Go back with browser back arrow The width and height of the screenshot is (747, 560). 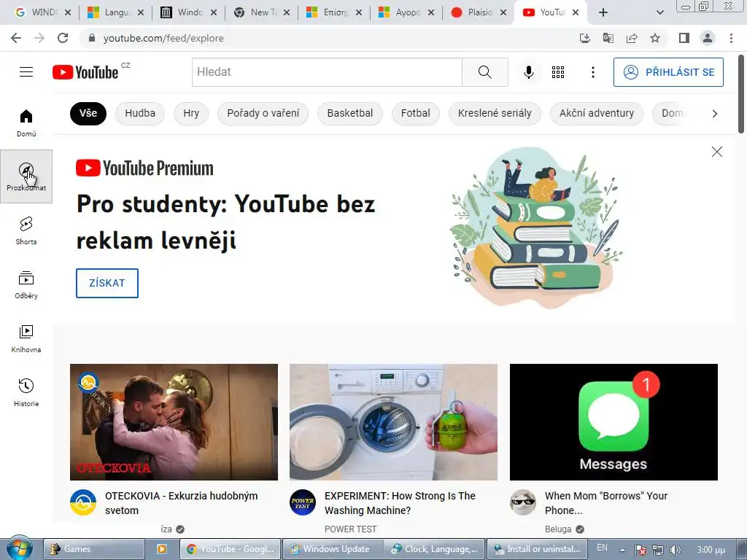pyautogui.click(x=16, y=38)
